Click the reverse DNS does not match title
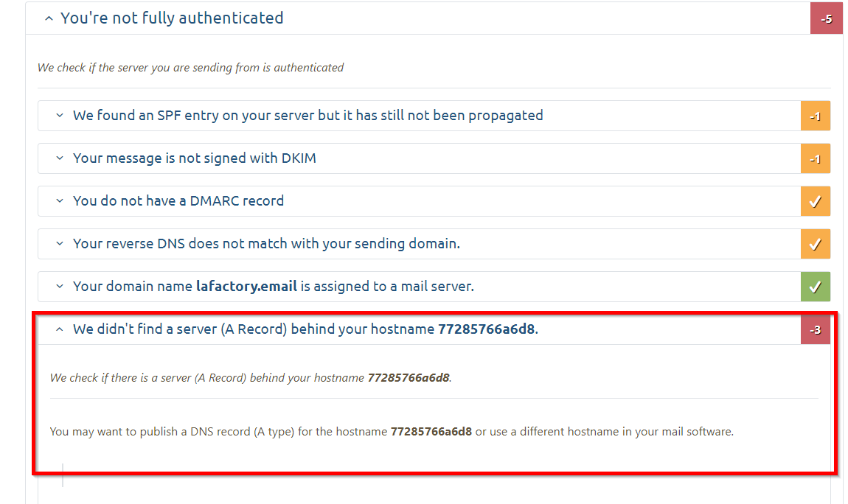Viewport: 848px width, 504px height. (x=266, y=244)
